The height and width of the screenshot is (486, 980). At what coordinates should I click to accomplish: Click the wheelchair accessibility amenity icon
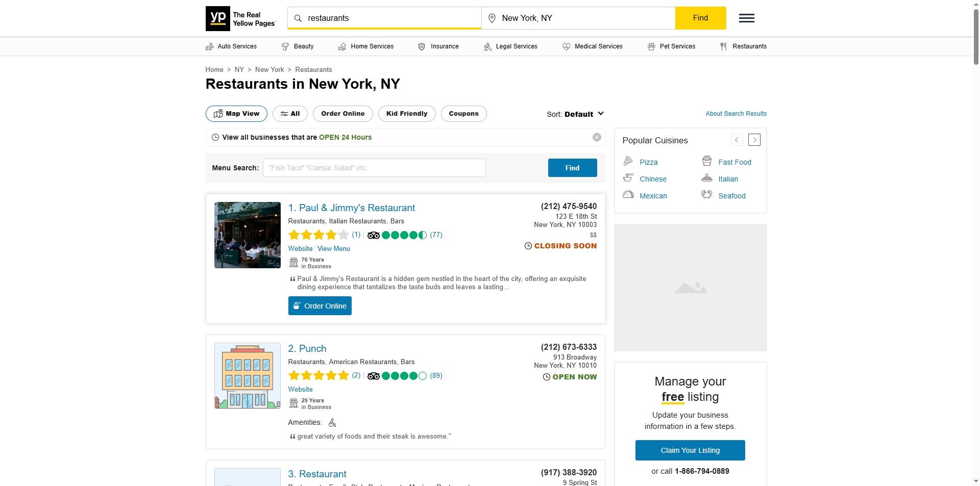tap(332, 423)
